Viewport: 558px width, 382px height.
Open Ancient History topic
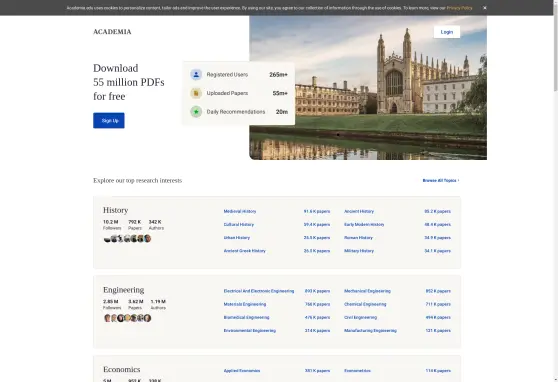tap(359, 211)
